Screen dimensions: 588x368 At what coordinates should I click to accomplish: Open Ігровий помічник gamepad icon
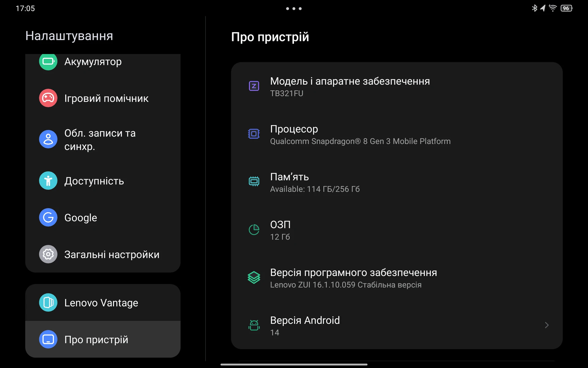48,98
